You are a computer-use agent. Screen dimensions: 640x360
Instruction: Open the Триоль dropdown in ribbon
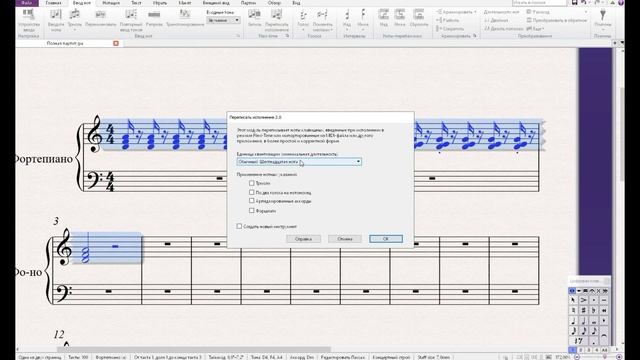74,20
